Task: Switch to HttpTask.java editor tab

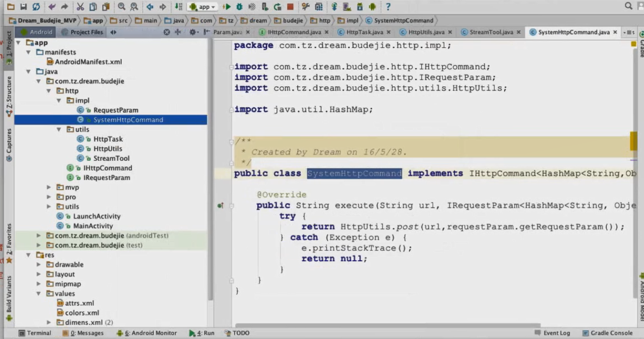Action: 364,32
